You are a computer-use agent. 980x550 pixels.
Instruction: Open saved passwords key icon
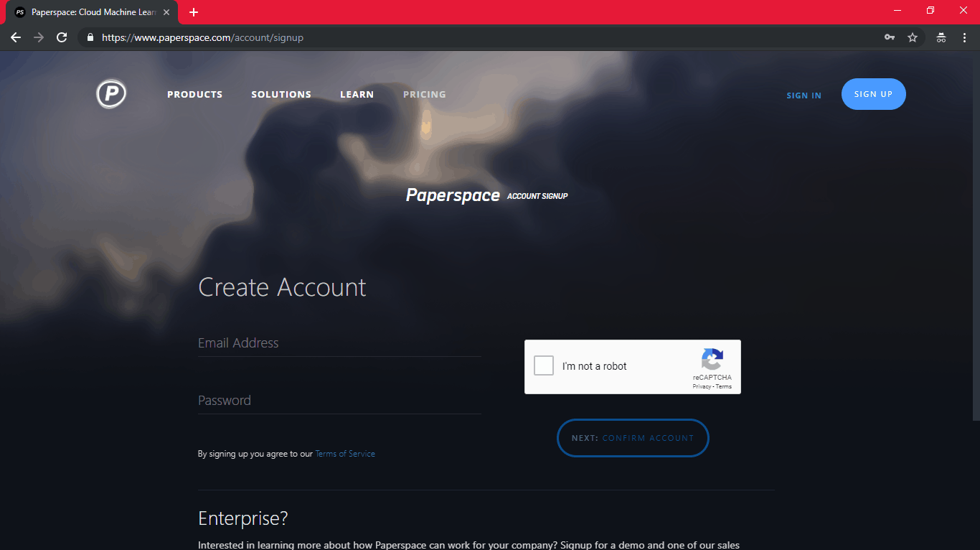pyautogui.click(x=890, y=37)
